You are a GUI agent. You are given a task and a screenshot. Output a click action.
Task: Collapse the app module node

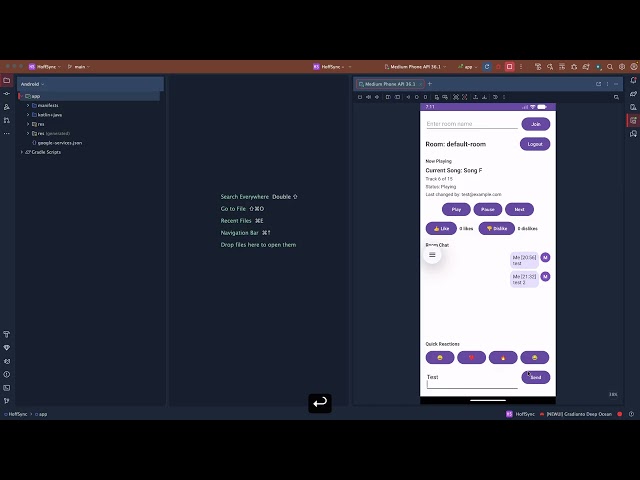22,96
